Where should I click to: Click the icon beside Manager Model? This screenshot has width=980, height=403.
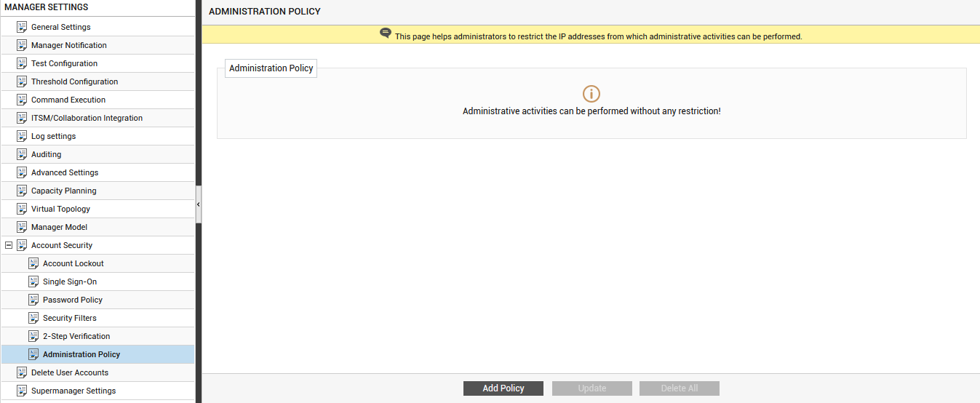pos(22,227)
